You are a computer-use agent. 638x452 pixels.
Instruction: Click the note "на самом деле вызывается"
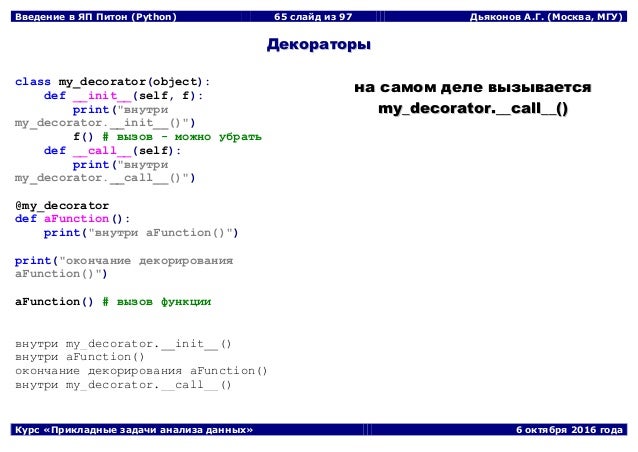tap(472, 87)
